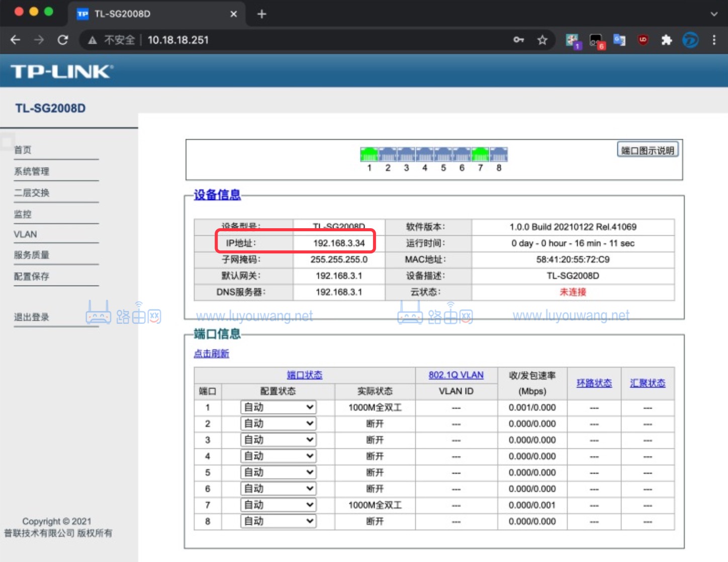Image resolution: width=728 pixels, height=562 pixels.
Task: Open port 1 configuration status dropdown
Action: [x=278, y=407]
